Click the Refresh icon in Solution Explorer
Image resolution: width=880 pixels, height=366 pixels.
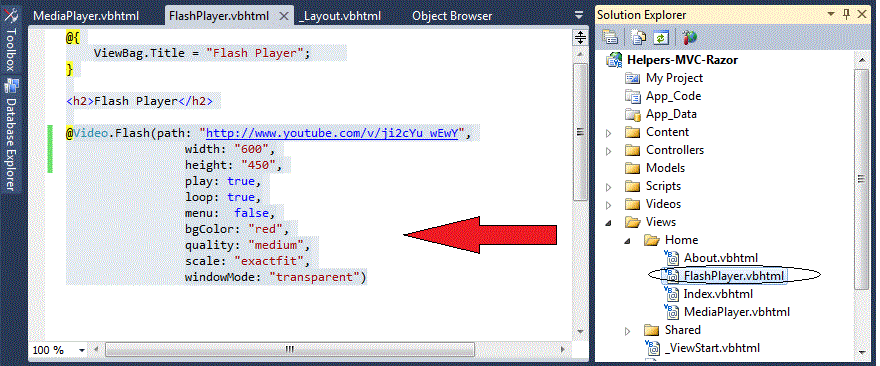[x=662, y=38]
